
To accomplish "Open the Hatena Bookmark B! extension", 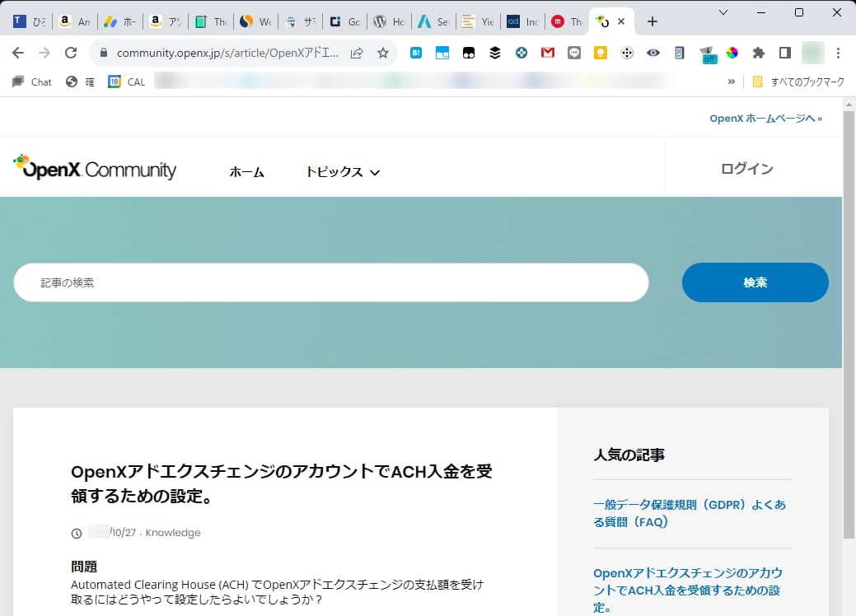I will coord(416,53).
